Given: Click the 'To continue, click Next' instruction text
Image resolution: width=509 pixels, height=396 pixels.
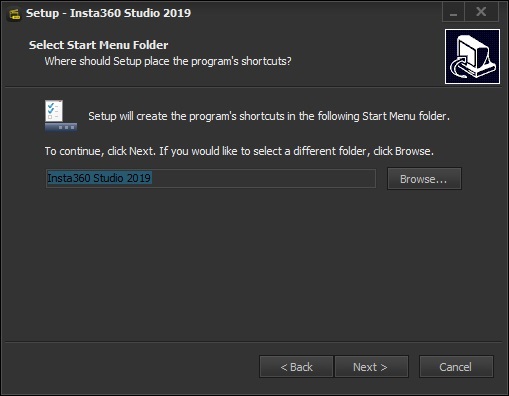Looking at the screenshot, I should pyautogui.click(x=239, y=151).
